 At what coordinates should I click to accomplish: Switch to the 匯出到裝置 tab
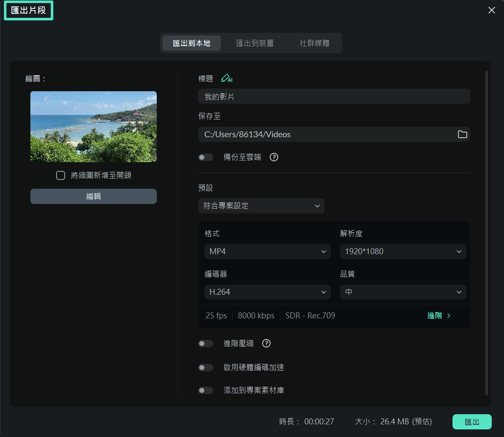tap(255, 43)
